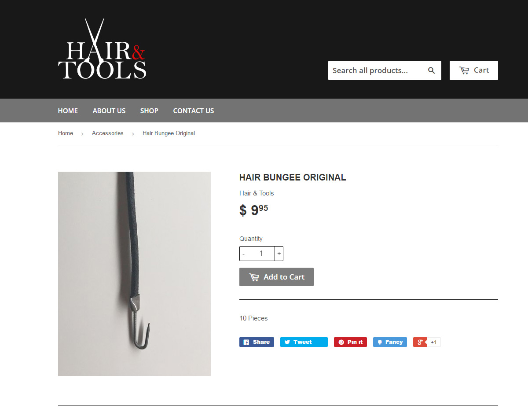Click the Hair & Tools scissors logo

[x=102, y=49]
